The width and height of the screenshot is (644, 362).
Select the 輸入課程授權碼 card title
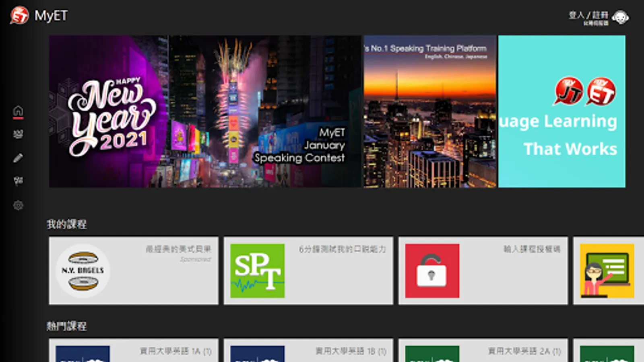532,249
